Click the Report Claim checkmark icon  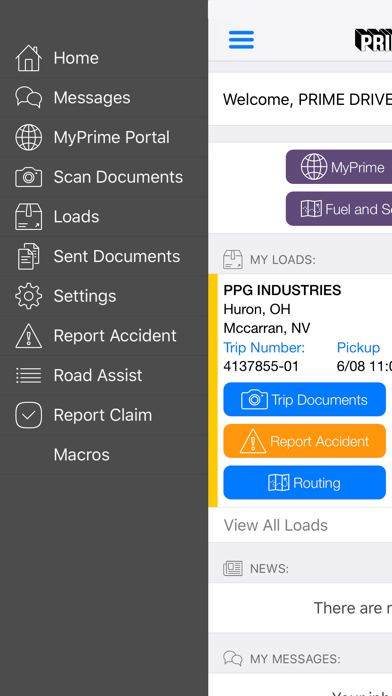click(28, 415)
